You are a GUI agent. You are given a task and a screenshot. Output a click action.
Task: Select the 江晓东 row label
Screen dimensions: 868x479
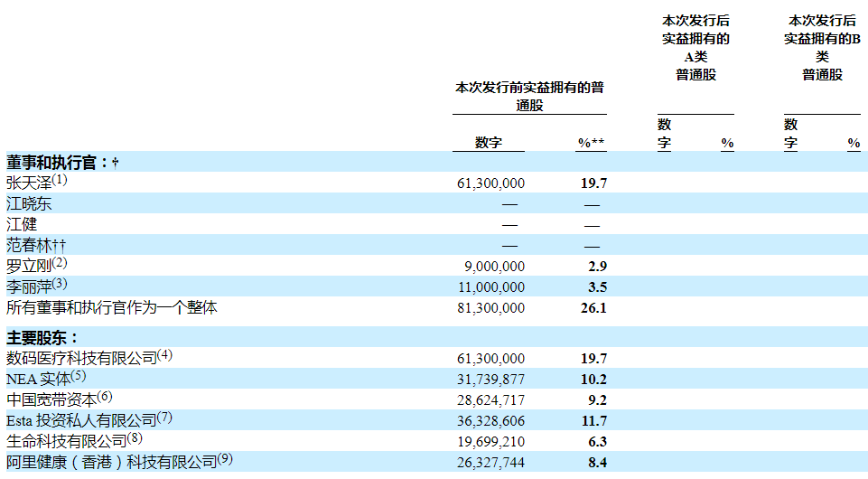click(29, 204)
